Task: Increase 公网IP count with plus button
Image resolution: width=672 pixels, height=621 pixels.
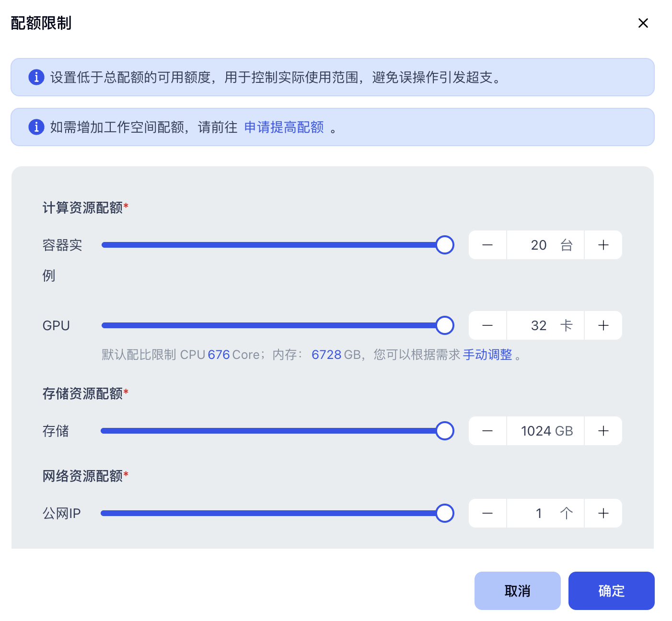Action: click(x=603, y=513)
